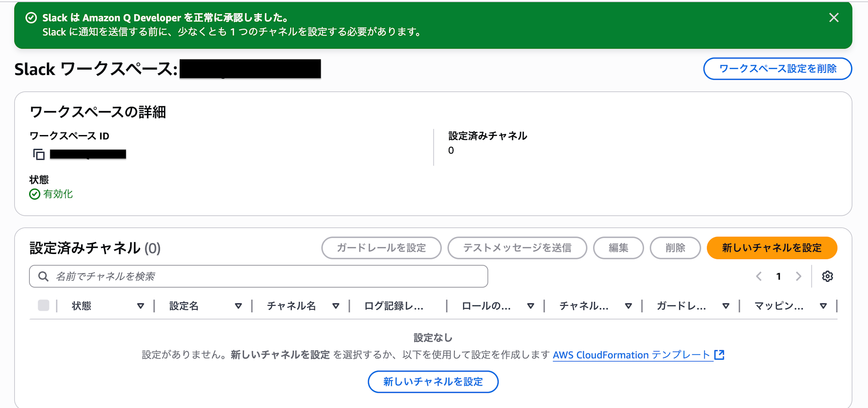Screen dimensions: 868x408
Task: Sort by チャネル名 column arrow
Action: point(335,306)
